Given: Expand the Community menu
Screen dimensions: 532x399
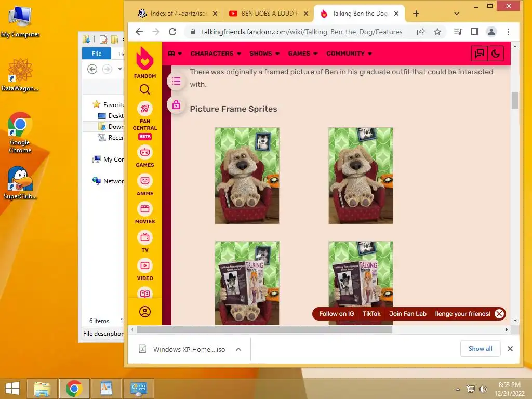Looking at the screenshot, I should pos(349,54).
